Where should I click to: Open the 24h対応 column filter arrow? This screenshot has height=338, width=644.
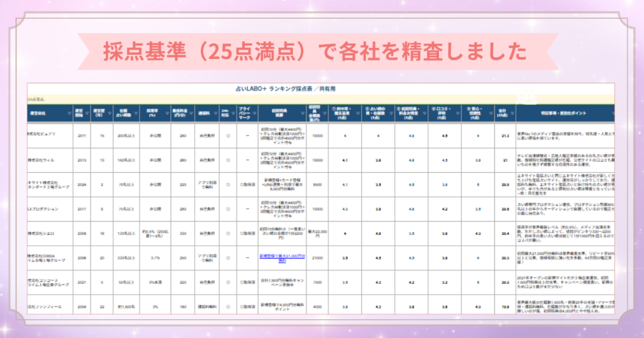coord(233,114)
